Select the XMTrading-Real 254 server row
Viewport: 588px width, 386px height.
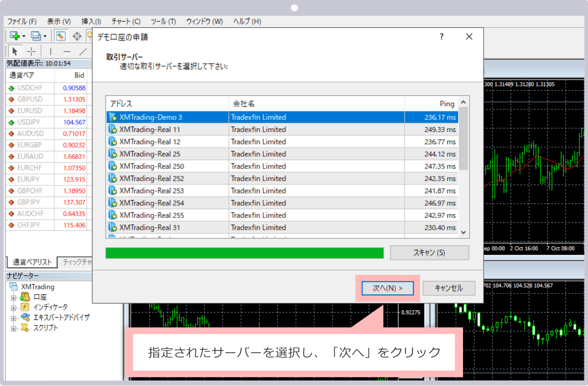282,203
